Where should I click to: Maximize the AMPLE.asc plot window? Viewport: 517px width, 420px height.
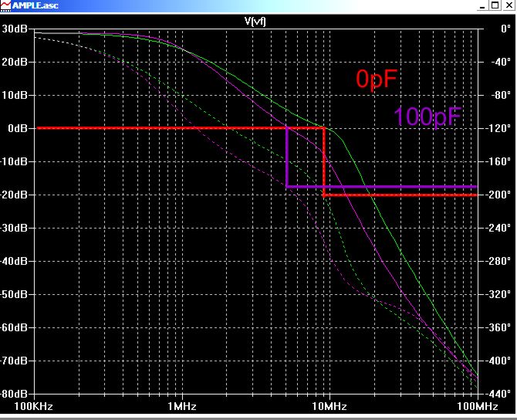point(495,5)
